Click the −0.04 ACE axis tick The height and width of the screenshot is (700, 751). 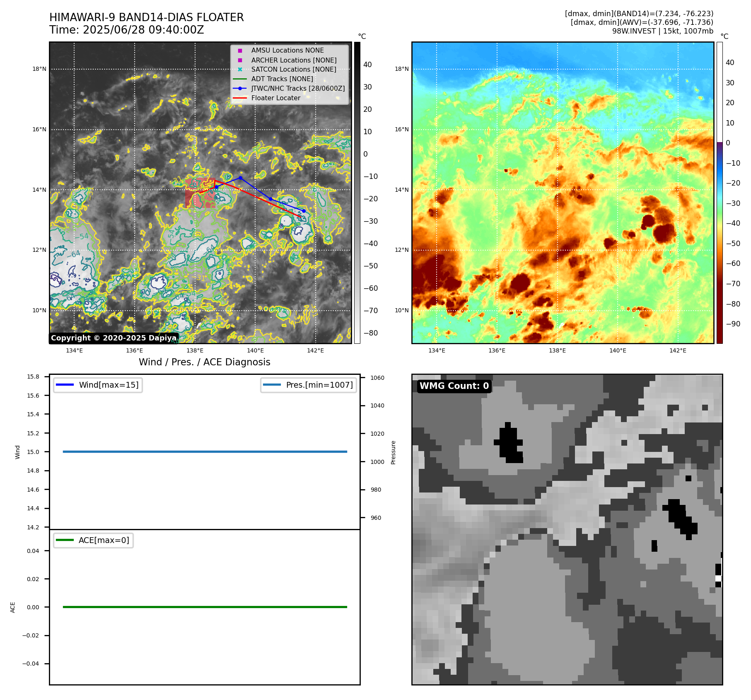click(x=31, y=664)
